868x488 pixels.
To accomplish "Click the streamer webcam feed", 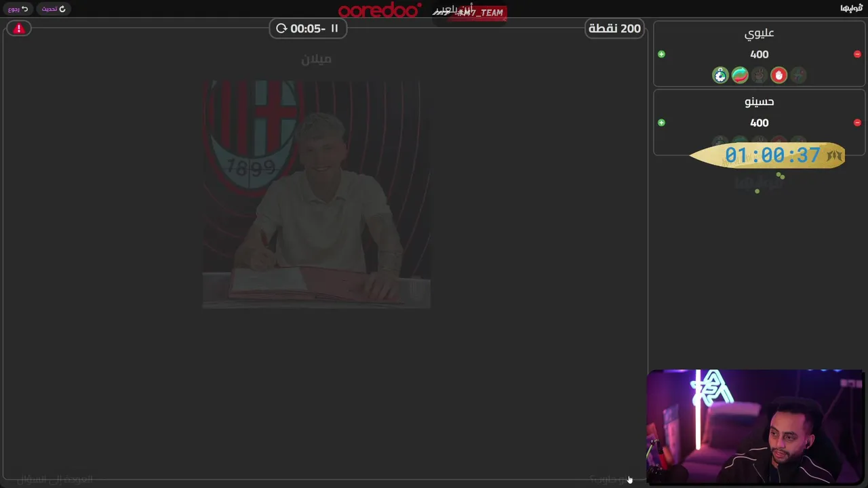I will coord(755,427).
